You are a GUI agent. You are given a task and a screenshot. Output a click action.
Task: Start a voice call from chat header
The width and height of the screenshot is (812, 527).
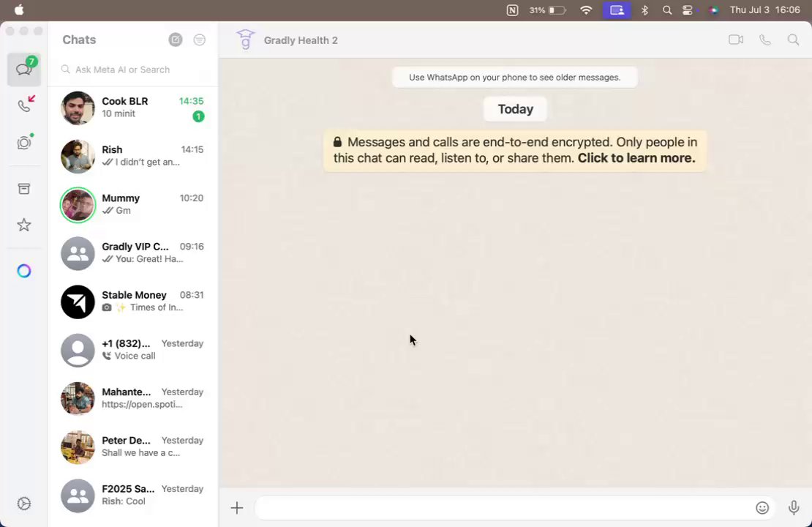pyautogui.click(x=765, y=40)
